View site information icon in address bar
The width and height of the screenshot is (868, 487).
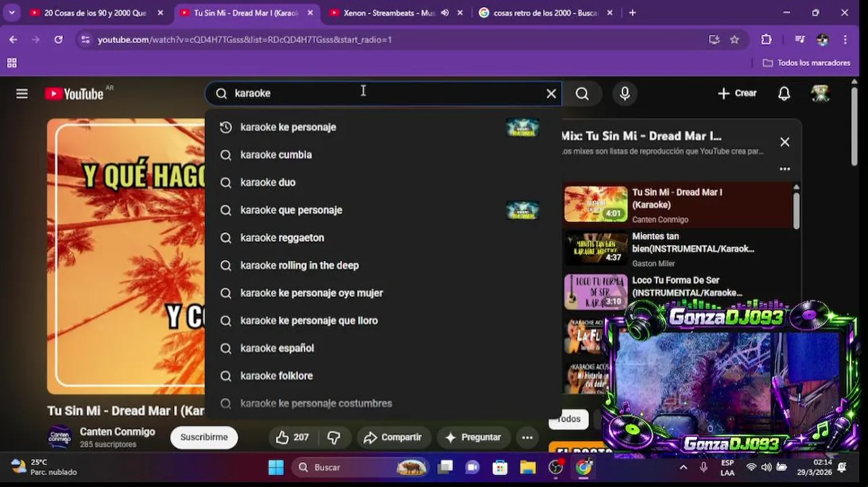[85, 40]
